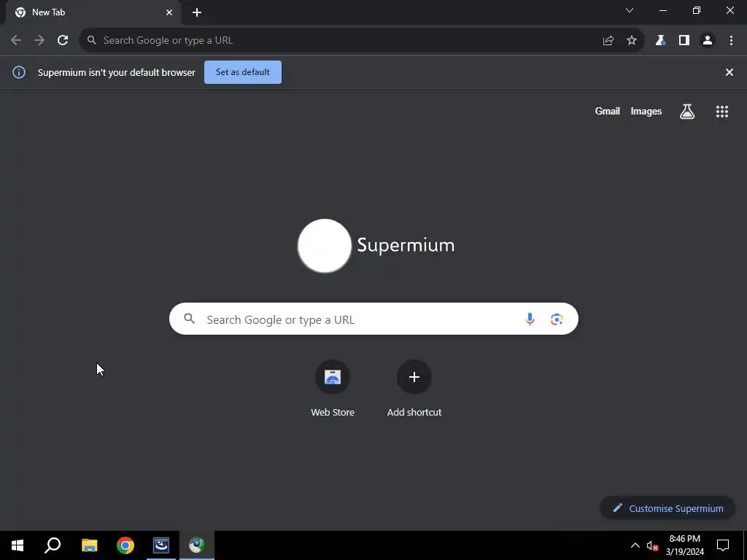Open the Windows Start menu
The width and height of the screenshot is (747, 560).
coord(18,545)
